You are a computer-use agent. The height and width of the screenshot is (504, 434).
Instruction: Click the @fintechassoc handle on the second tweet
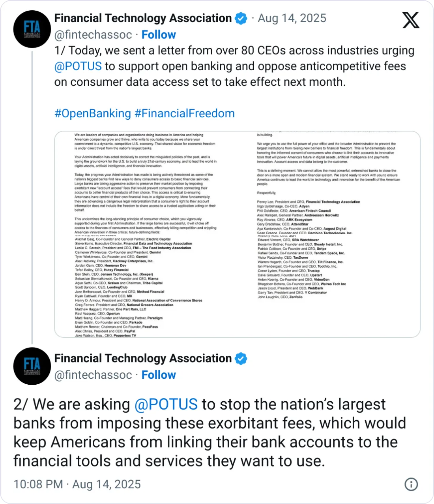pyautogui.click(x=93, y=375)
